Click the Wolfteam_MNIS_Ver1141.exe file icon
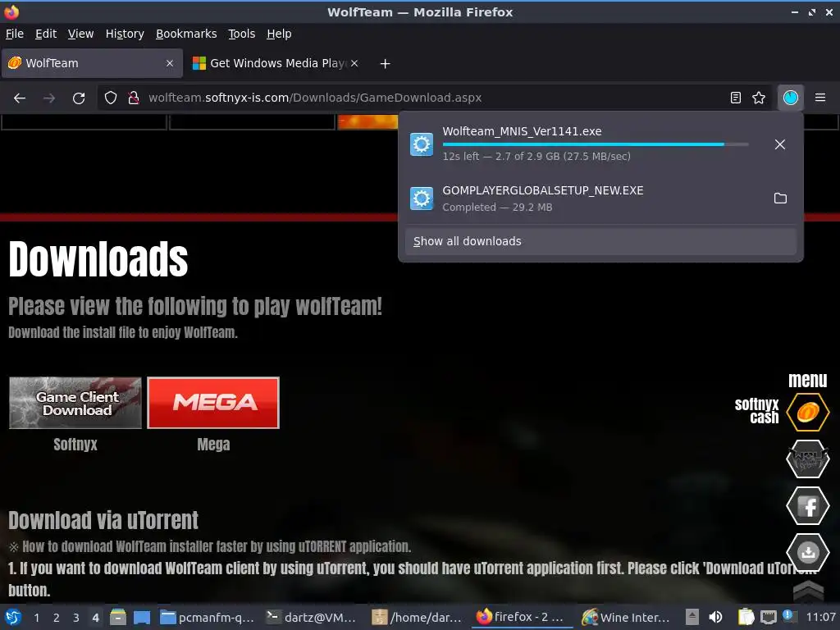This screenshot has width=840, height=630. [x=422, y=144]
